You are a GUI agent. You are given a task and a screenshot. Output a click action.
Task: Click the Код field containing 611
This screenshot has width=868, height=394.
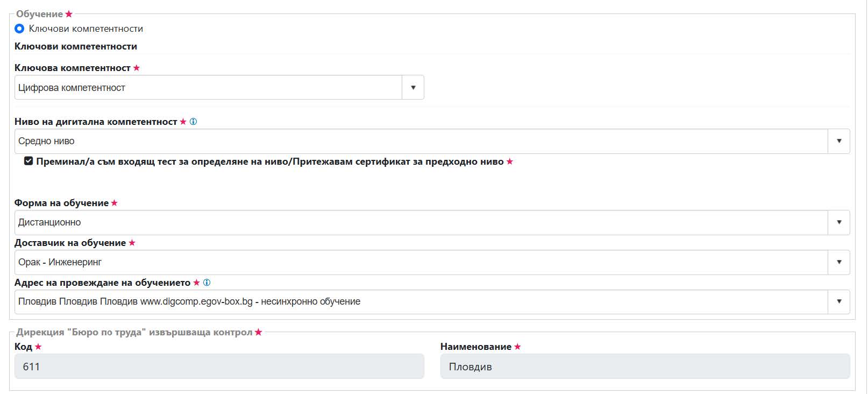tap(219, 367)
